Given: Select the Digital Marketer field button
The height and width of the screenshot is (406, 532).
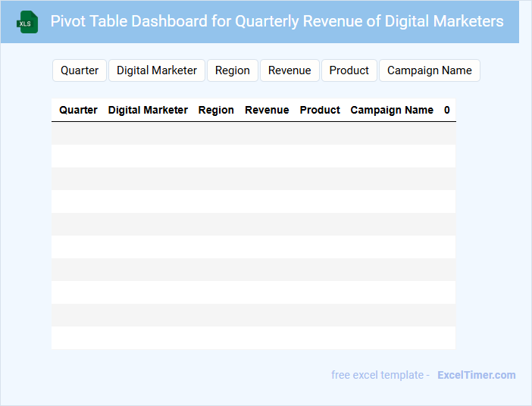Looking at the screenshot, I should point(157,70).
